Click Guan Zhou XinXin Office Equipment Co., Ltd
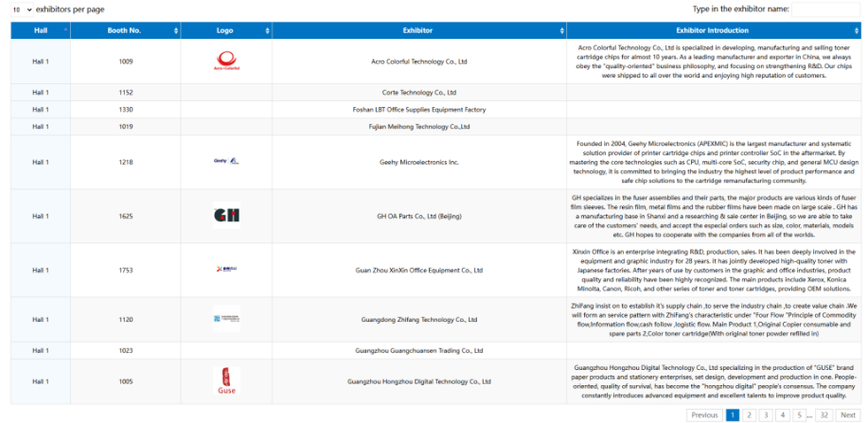 click(418, 271)
